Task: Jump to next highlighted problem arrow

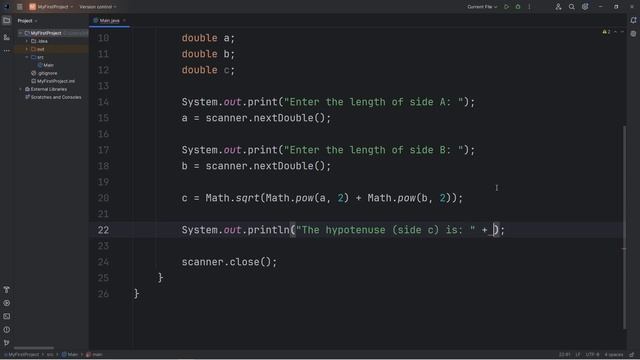Action: (x=622, y=32)
